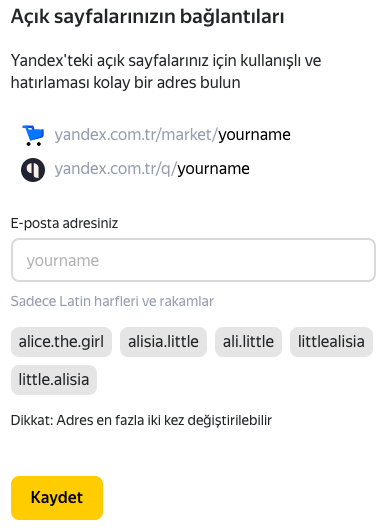
Task: Click yourname in the q address
Action: coord(214,169)
